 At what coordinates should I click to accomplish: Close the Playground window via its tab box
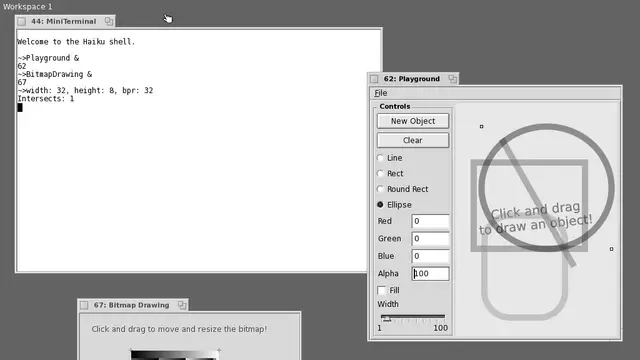pyautogui.click(x=374, y=79)
